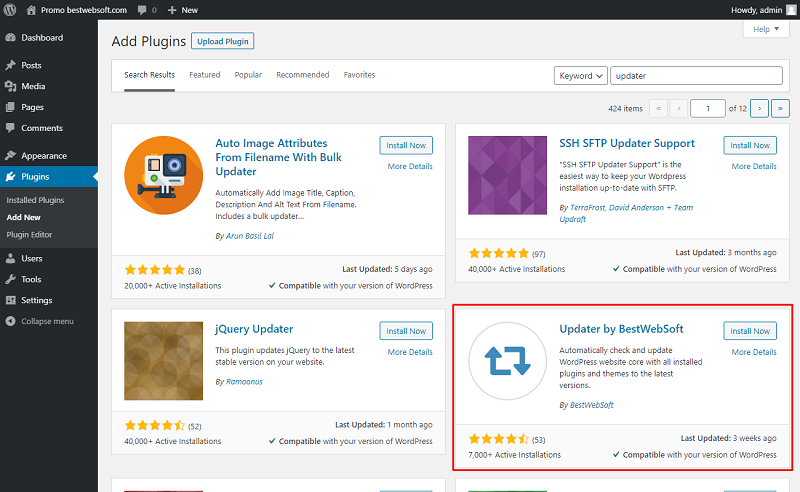Click the Tools wrench icon

pos(10,279)
